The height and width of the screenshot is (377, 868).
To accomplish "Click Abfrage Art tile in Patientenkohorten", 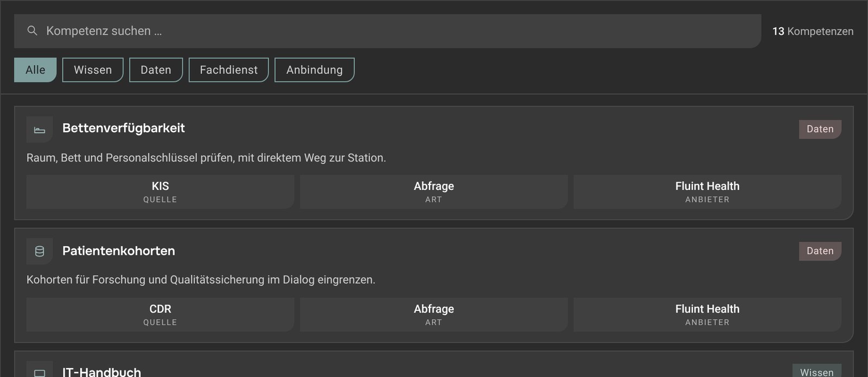I will click(x=433, y=315).
